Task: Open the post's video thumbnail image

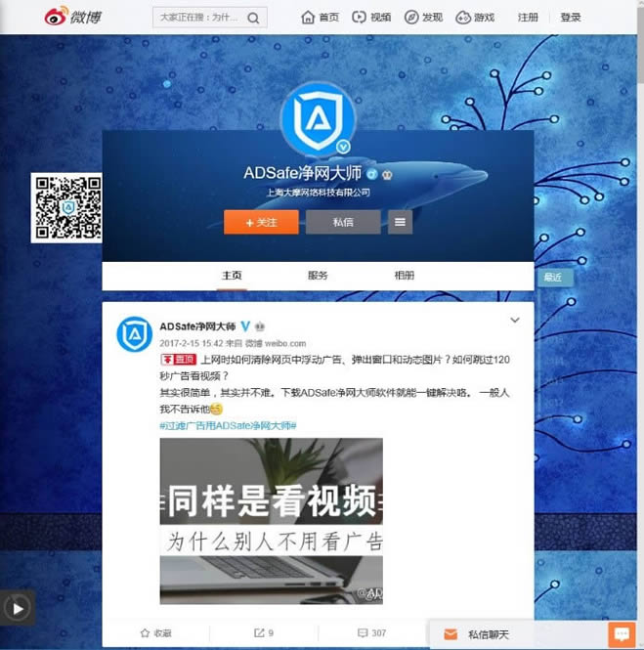Action: click(271, 520)
